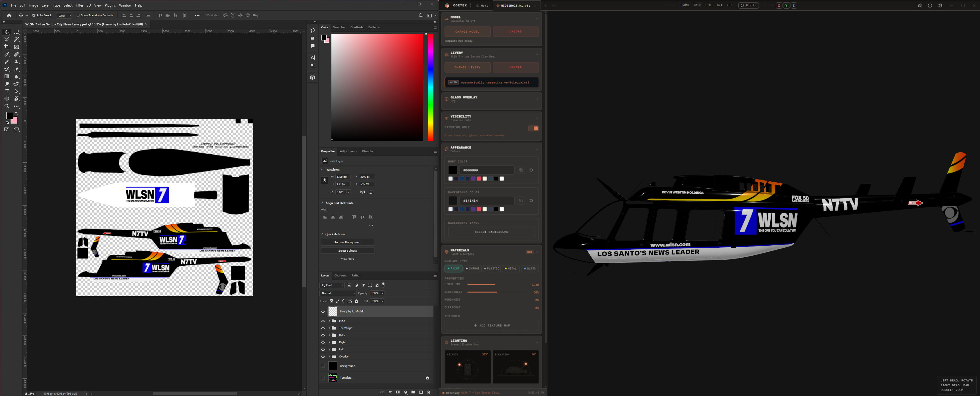Image resolution: width=980 pixels, height=396 pixels.
Task: Open Cortex settings gear icon
Action: [940, 5]
